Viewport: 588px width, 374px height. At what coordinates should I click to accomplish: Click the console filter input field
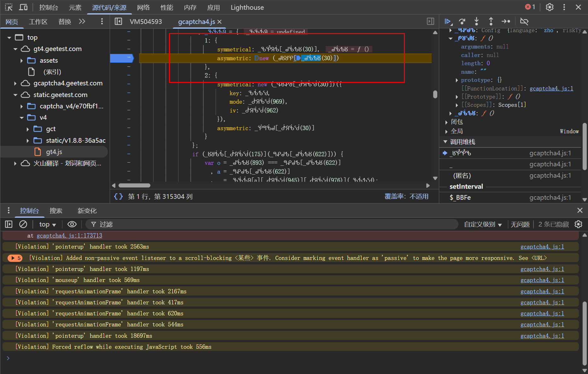[272, 224]
